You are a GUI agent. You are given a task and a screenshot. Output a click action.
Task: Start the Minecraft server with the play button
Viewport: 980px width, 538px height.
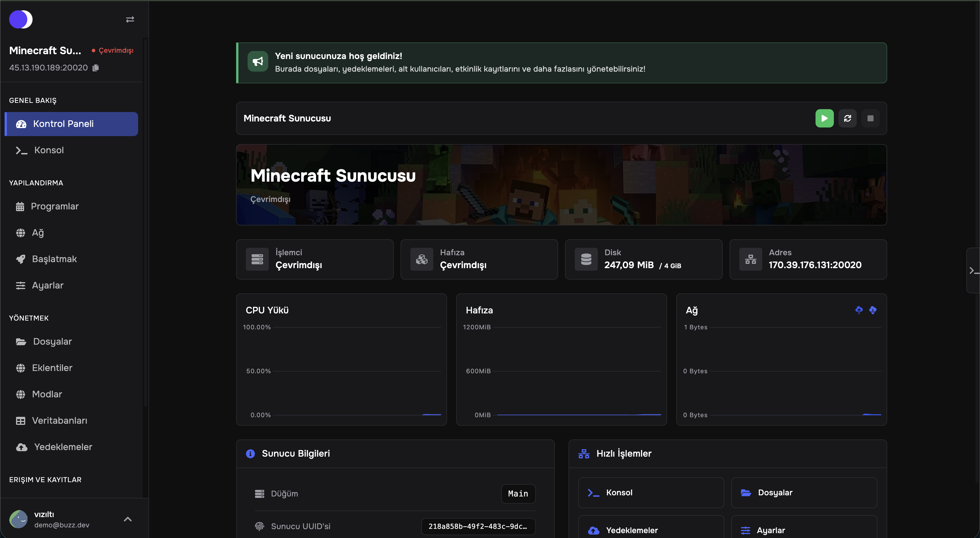pos(824,118)
